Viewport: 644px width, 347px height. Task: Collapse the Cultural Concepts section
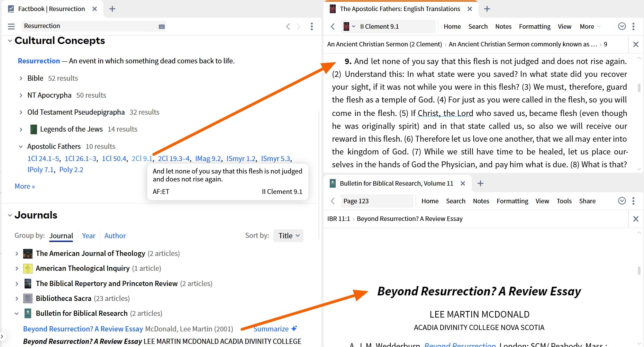pyautogui.click(x=10, y=41)
